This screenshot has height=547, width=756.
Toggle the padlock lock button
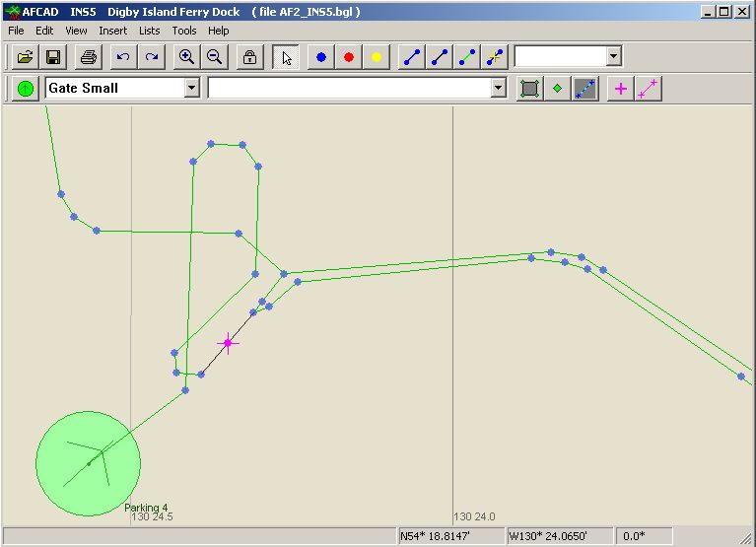[250, 57]
